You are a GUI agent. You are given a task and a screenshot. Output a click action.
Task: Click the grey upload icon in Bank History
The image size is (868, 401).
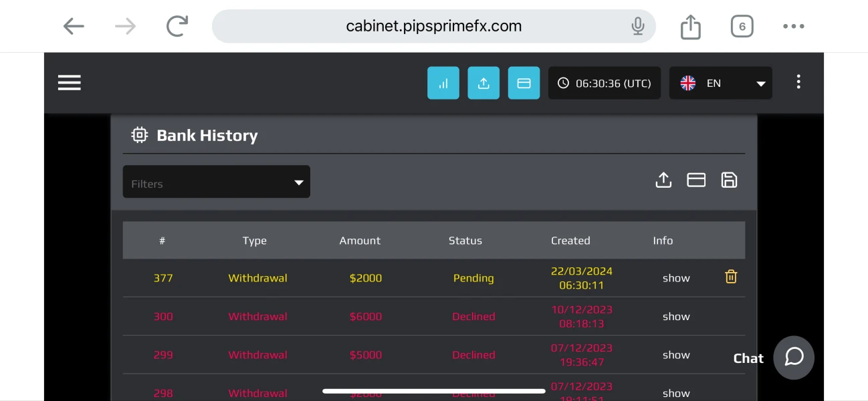[x=663, y=180]
